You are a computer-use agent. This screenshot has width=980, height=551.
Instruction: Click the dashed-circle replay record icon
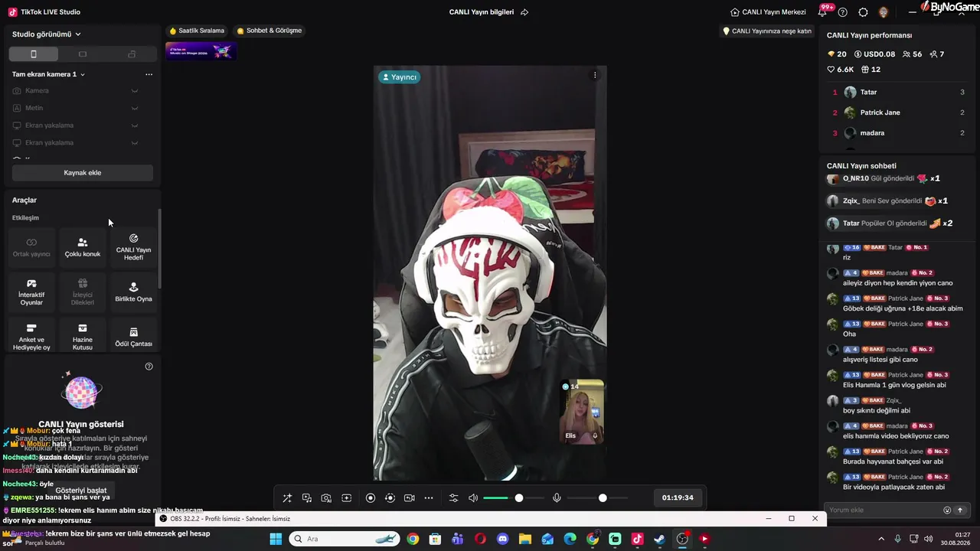390,498
